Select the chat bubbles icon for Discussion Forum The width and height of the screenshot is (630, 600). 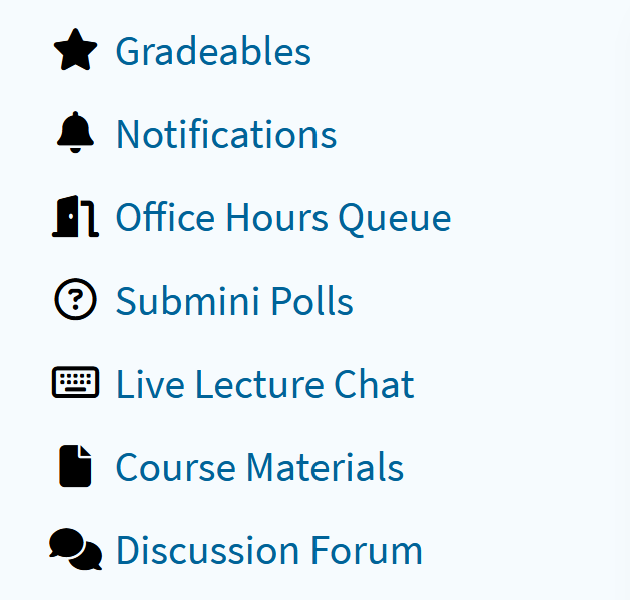(x=75, y=549)
